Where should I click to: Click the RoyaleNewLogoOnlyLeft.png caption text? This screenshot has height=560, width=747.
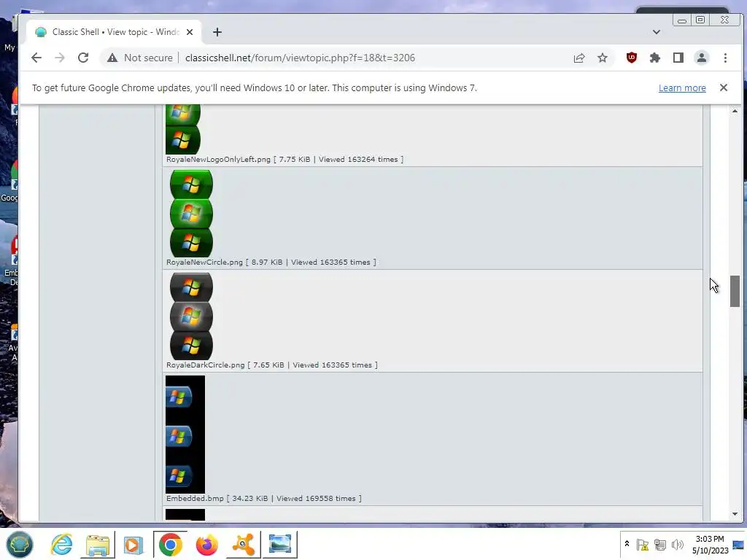coord(285,160)
